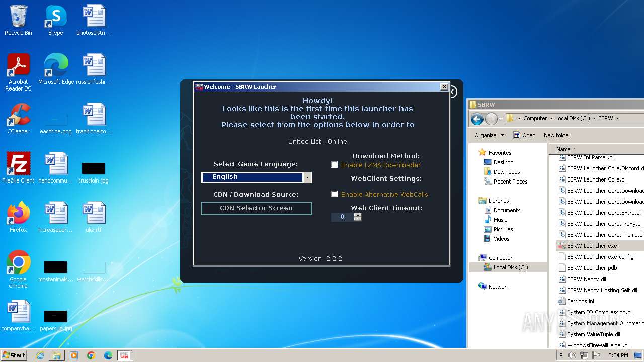644x362 pixels.
Task: Open Desktop in Explorer Favorites
Action: coord(503,162)
